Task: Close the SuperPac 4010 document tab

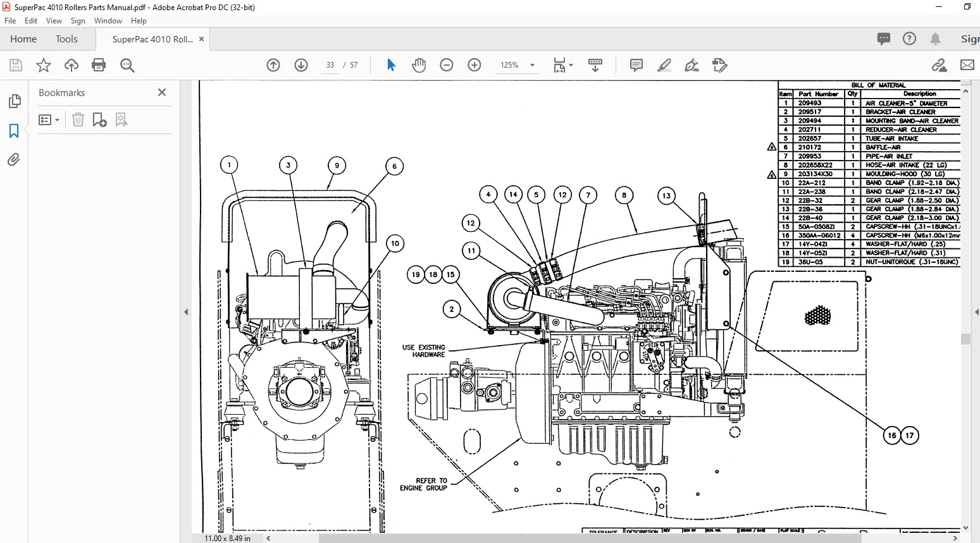Action: point(201,39)
